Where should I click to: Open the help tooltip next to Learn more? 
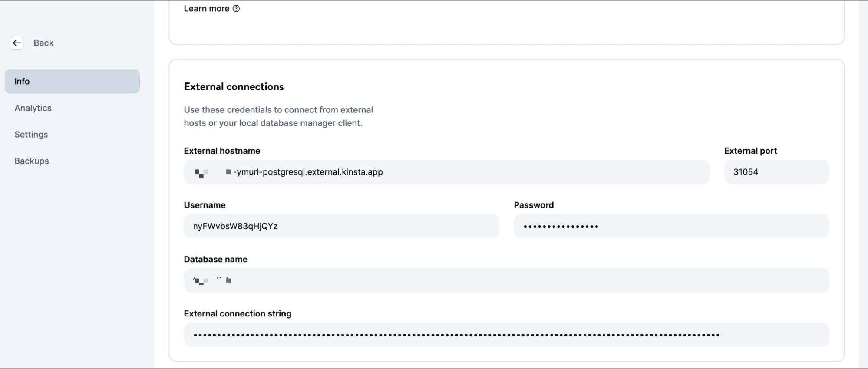(x=236, y=8)
